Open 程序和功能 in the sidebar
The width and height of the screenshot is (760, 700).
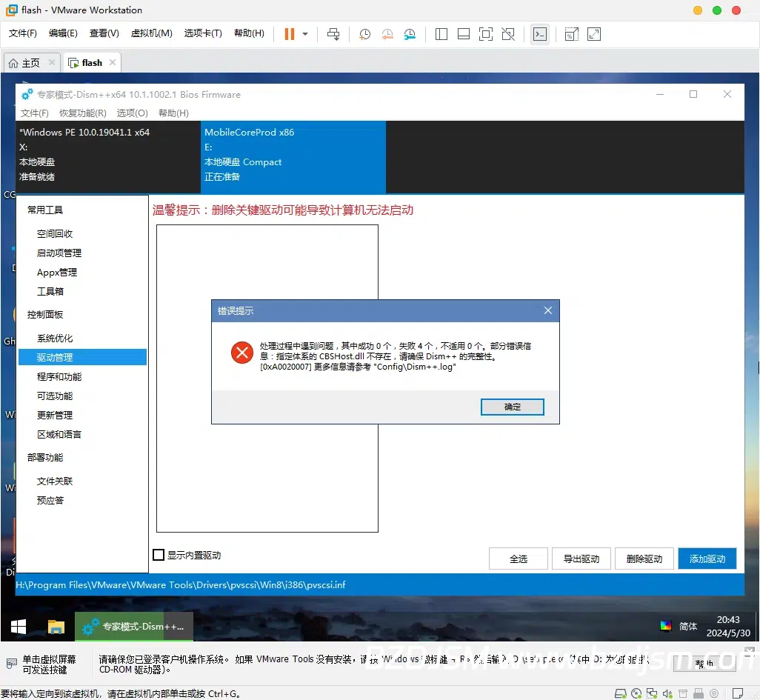[x=59, y=376]
